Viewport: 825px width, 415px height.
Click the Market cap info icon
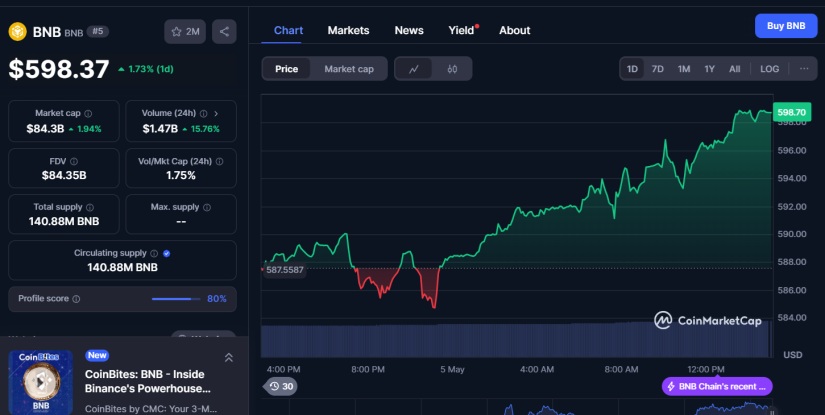pyautogui.click(x=88, y=114)
